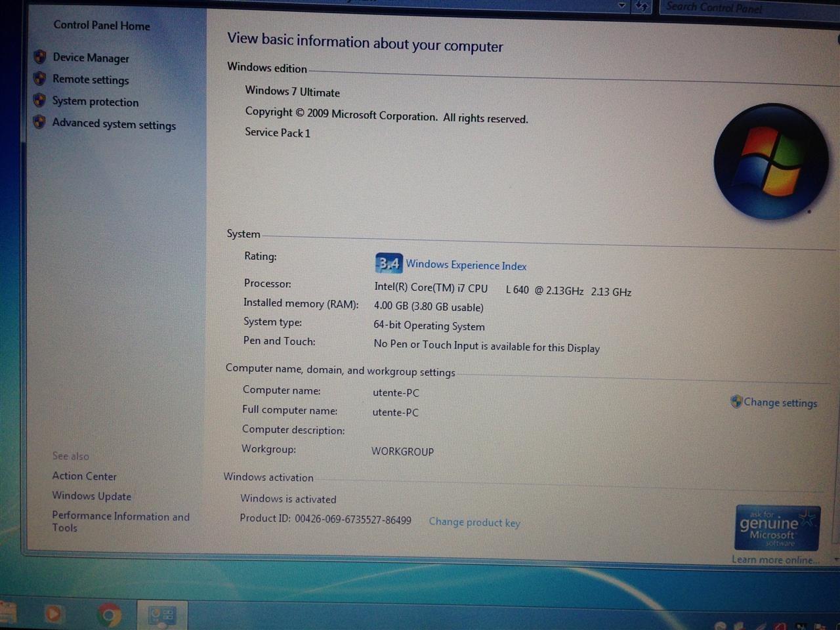Open Windows Update under See also
The height and width of the screenshot is (630, 840).
[91, 496]
